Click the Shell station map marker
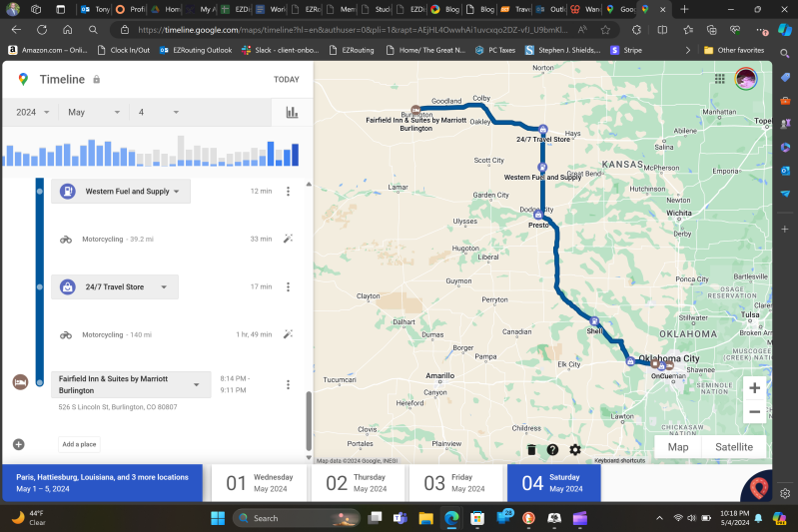Viewport: 798px width, 532px height. pos(594,321)
